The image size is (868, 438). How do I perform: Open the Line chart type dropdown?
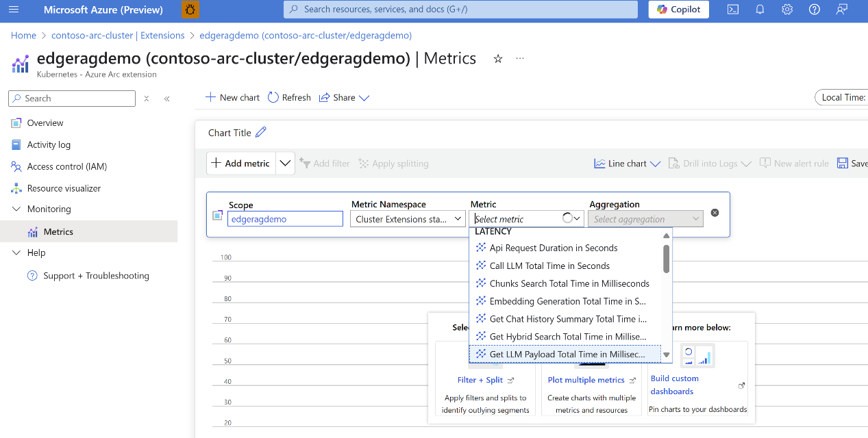click(627, 164)
